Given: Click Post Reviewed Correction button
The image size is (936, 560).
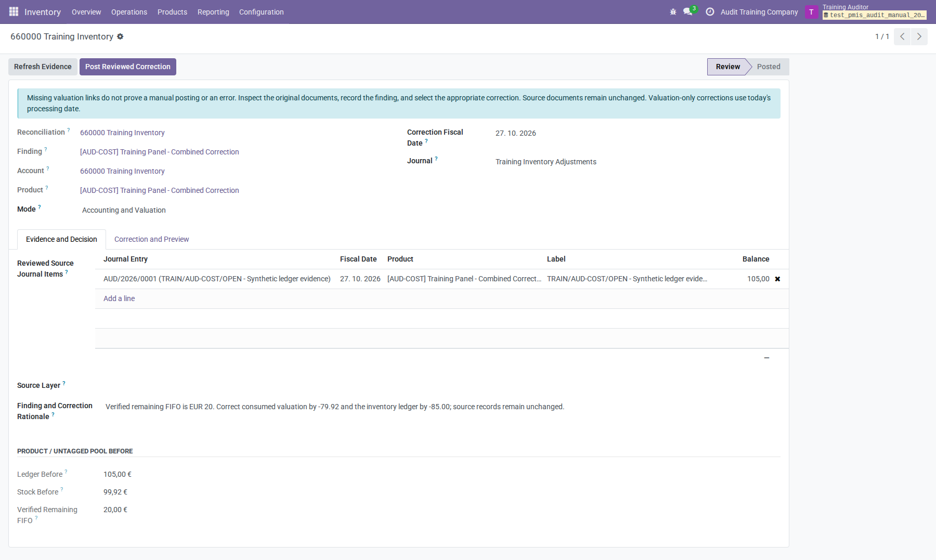Looking at the screenshot, I should [x=128, y=67].
